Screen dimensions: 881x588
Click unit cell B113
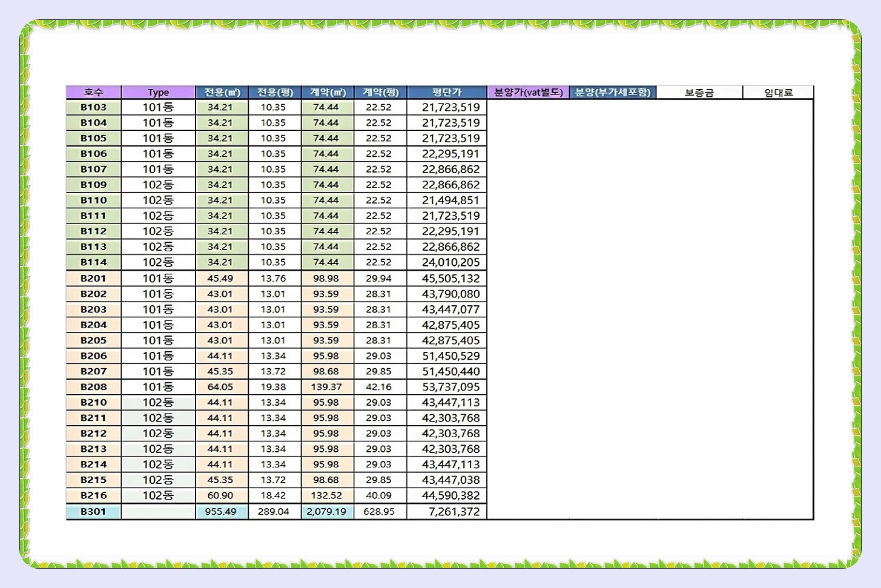(x=93, y=246)
